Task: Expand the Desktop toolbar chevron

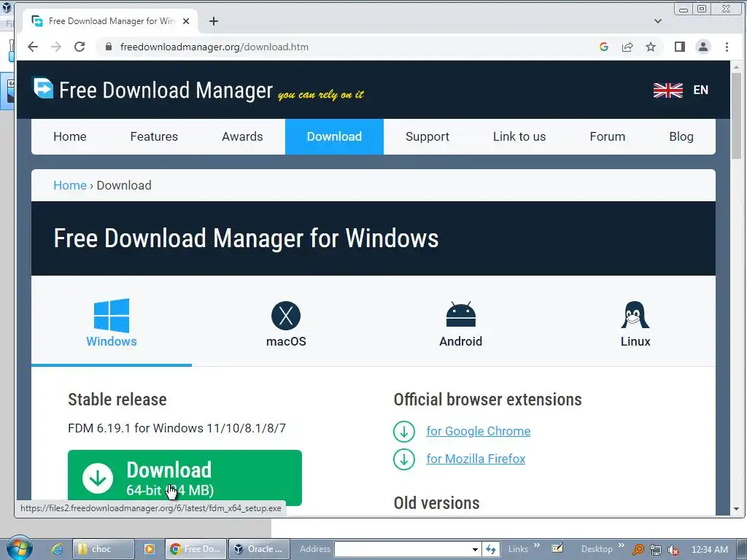Action: coord(622,545)
